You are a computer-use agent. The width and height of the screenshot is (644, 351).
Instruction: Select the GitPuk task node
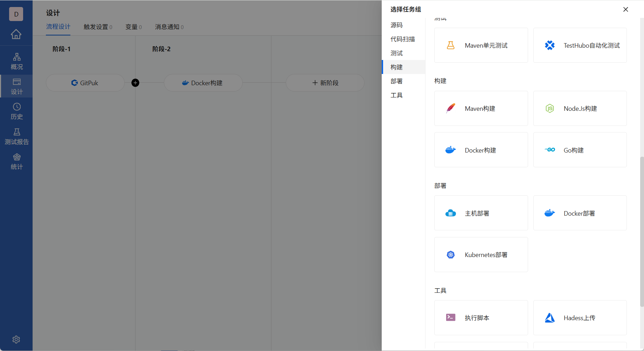pos(85,83)
